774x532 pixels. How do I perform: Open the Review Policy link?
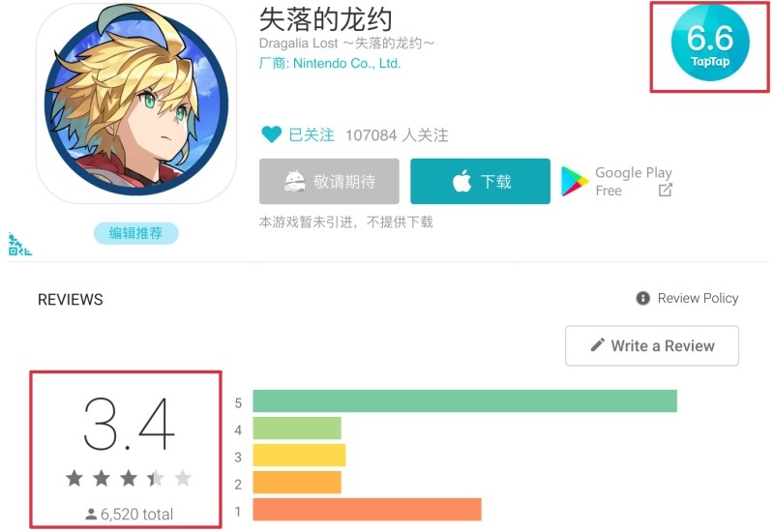698,298
